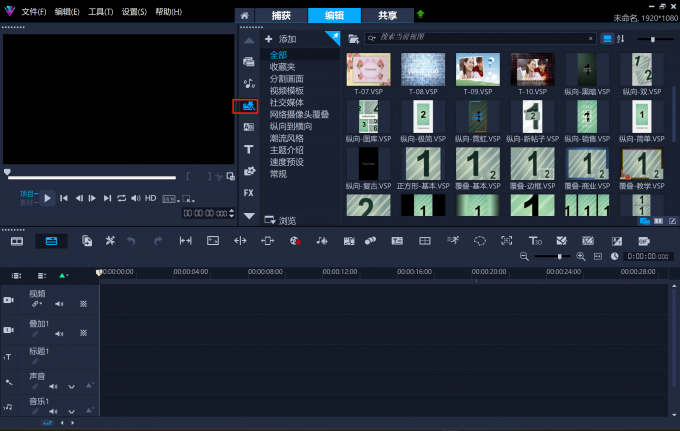Zoom in the timeline with plus magnifier
The width and height of the screenshot is (680, 431).
click(581, 257)
